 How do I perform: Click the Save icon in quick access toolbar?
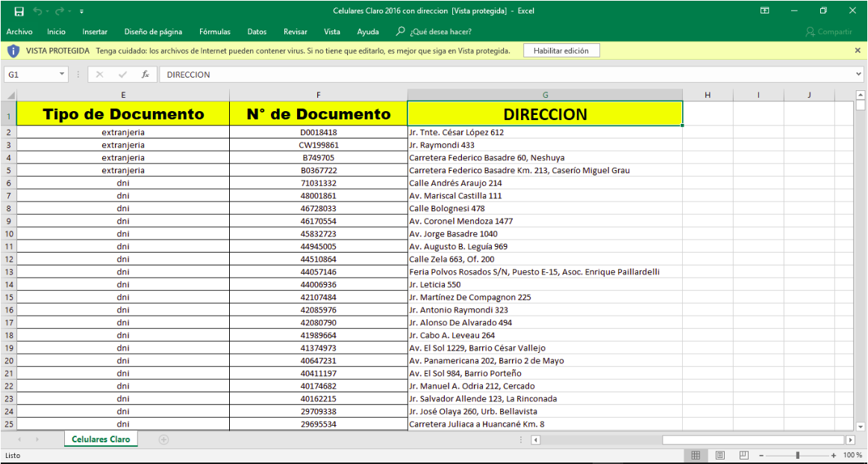pos(19,11)
